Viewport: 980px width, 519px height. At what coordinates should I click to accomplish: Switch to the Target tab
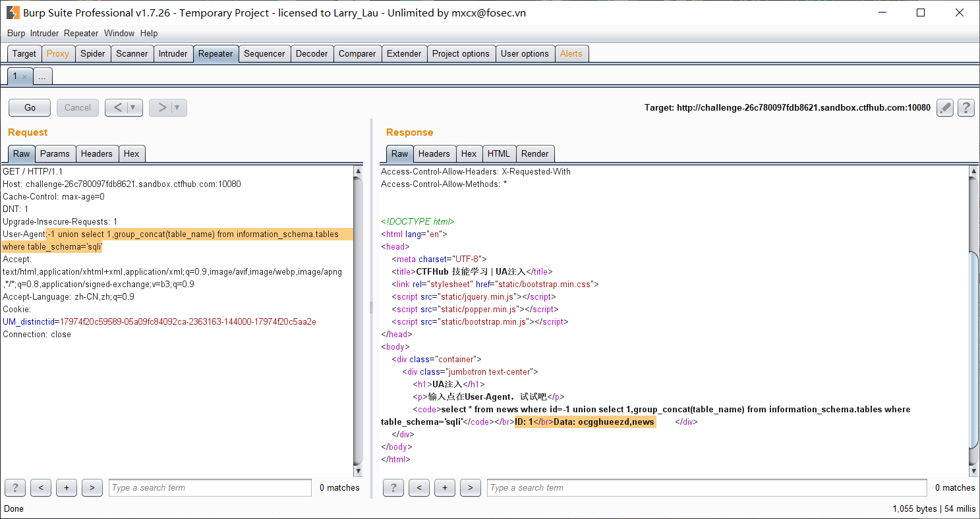tap(24, 54)
